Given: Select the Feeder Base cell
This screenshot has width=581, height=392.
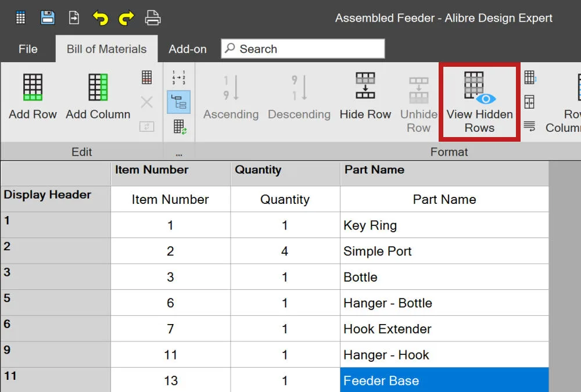Looking at the screenshot, I should point(444,380).
